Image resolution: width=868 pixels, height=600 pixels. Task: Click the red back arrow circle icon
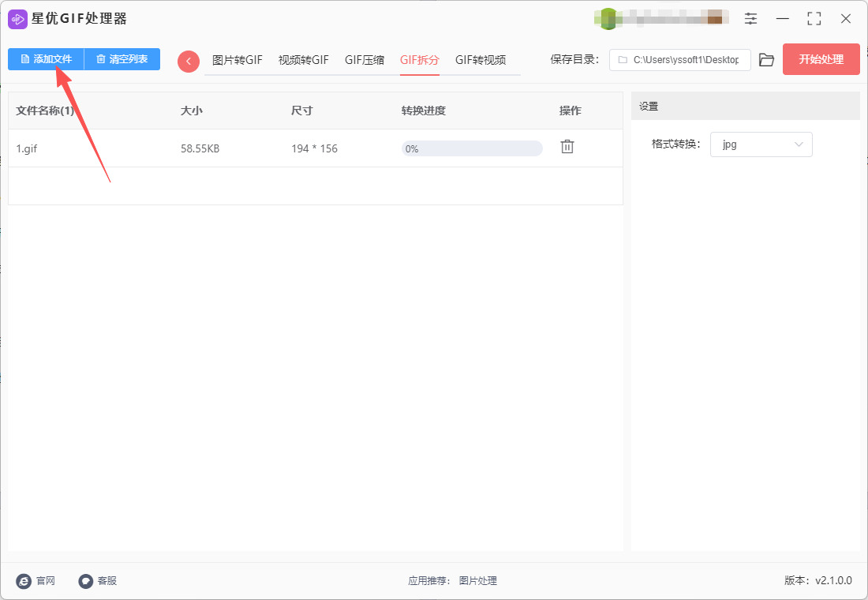[188, 61]
